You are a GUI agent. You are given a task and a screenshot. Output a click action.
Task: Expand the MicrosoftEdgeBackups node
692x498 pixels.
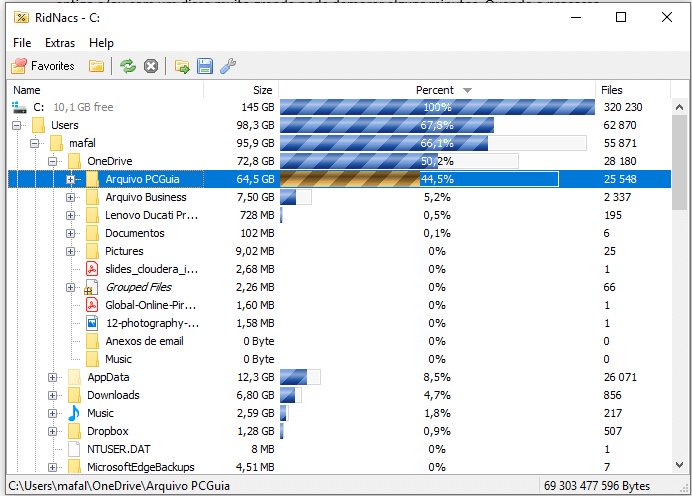pos(53,468)
